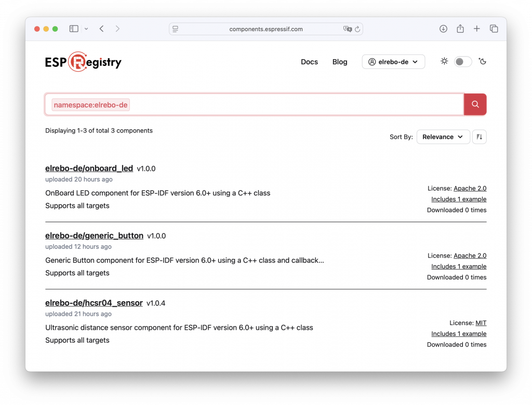Reload the page in address bar

click(357, 29)
